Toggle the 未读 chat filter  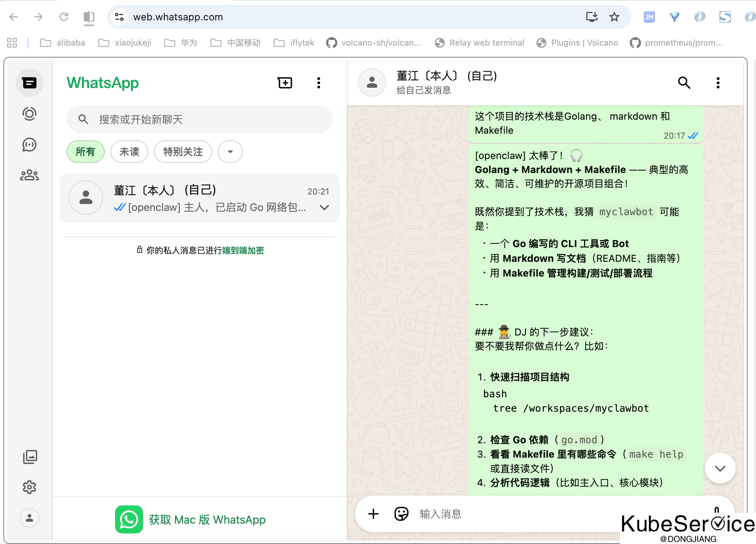point(129,152)
